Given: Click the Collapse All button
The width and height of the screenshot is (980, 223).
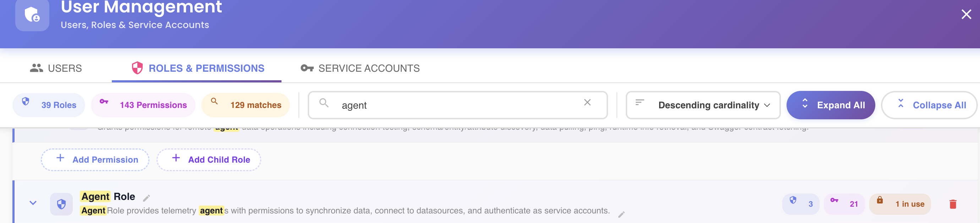Looking at the screenshot, I should [x=929, y=105].
